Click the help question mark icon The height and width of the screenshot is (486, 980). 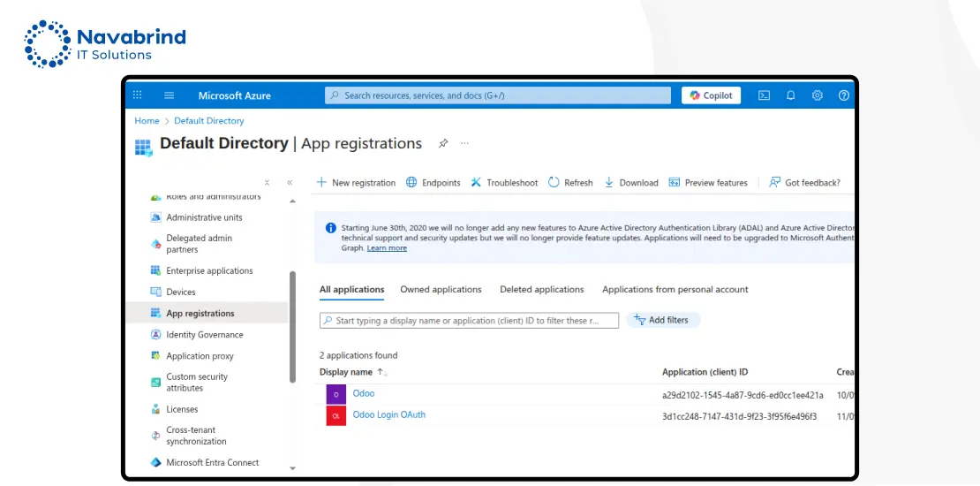(844, 95)
